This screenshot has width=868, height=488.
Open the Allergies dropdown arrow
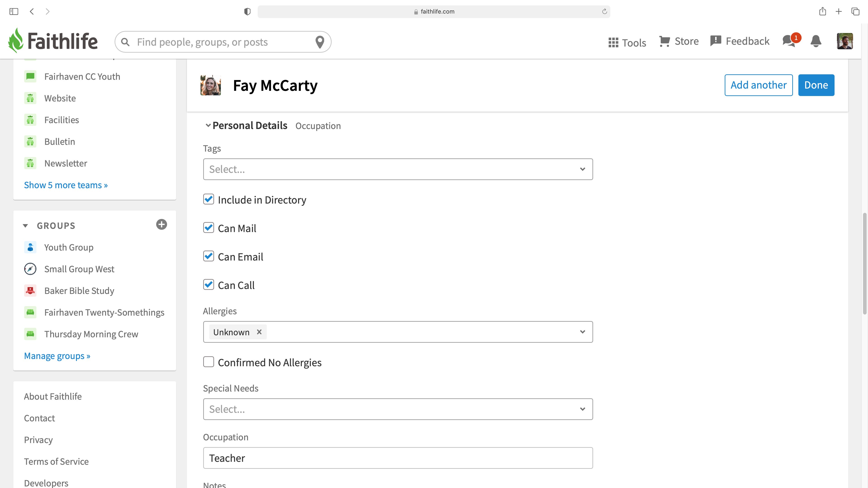pos(583,332)
